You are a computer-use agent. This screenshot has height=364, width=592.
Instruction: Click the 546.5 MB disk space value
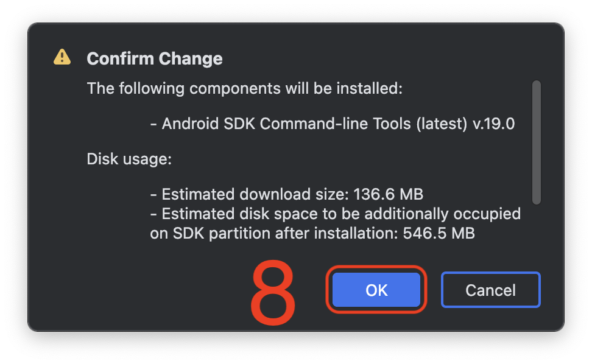439,233
